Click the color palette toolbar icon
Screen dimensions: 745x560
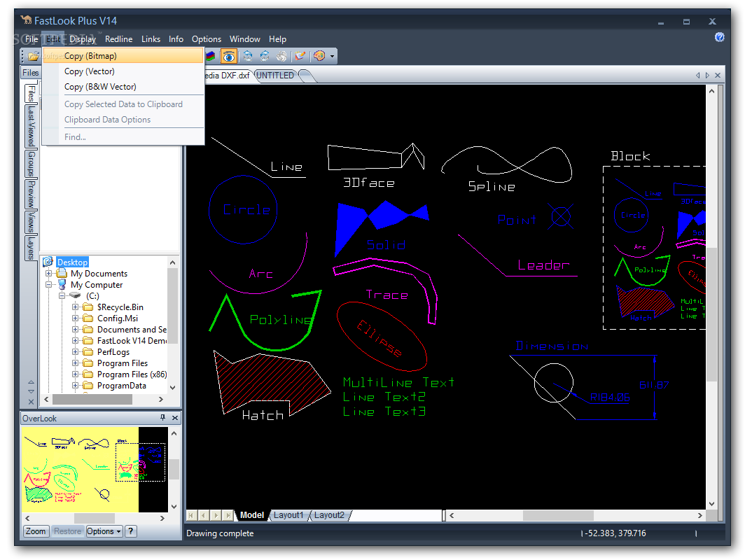pos(319,57)
